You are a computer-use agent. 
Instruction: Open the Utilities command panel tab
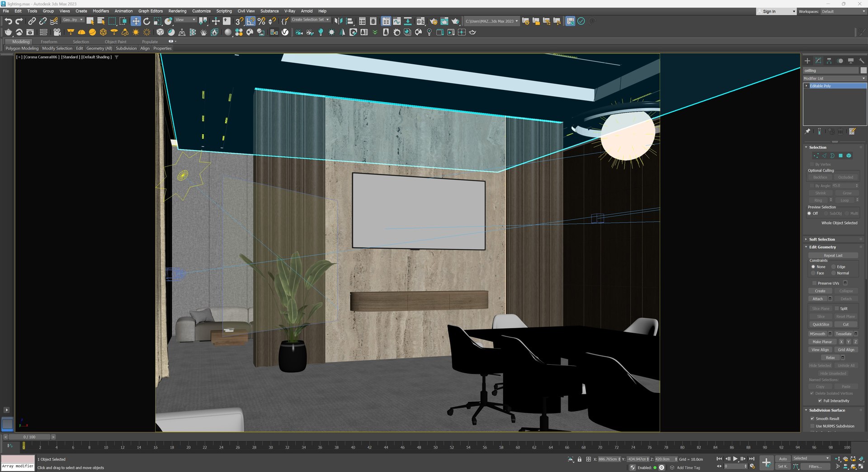tap(862, 61)
